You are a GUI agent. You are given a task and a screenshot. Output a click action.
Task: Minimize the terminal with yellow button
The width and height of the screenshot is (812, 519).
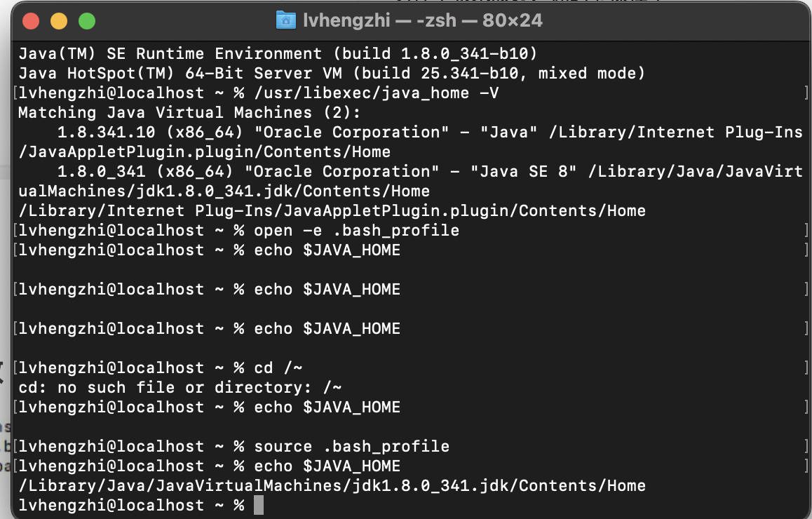point(59,21)
